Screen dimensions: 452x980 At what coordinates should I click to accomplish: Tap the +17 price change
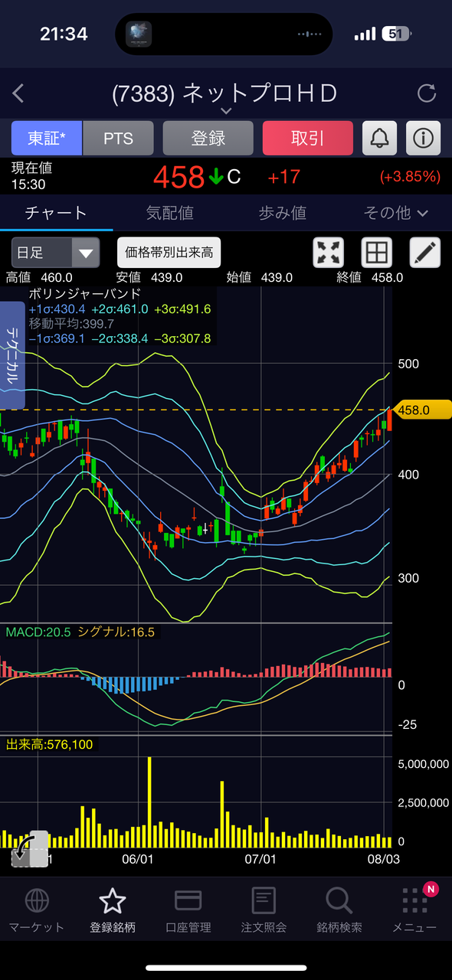click(x=283, y=177)
